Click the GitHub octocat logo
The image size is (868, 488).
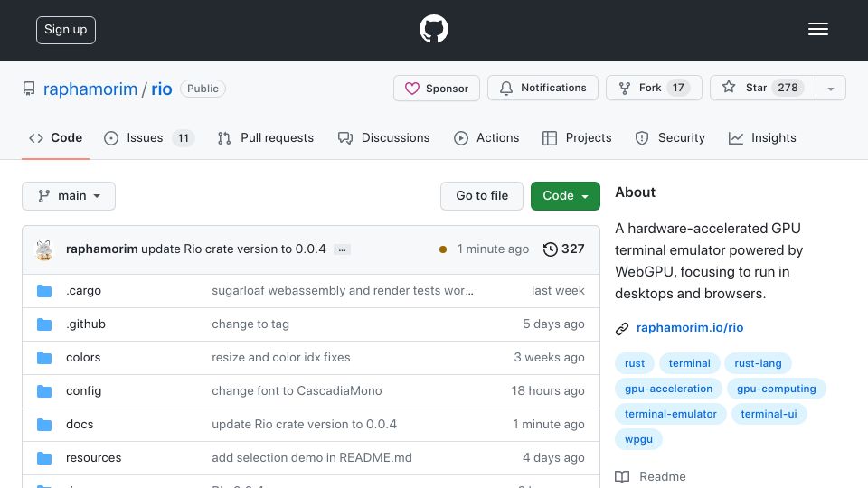(433, 29)
